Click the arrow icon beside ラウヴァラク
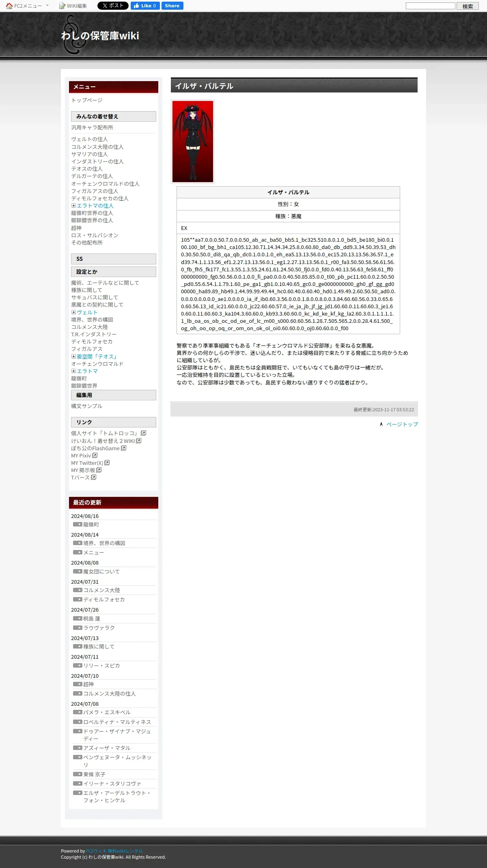The height and width of the screenshot is (868, 487). coord(78,628)
